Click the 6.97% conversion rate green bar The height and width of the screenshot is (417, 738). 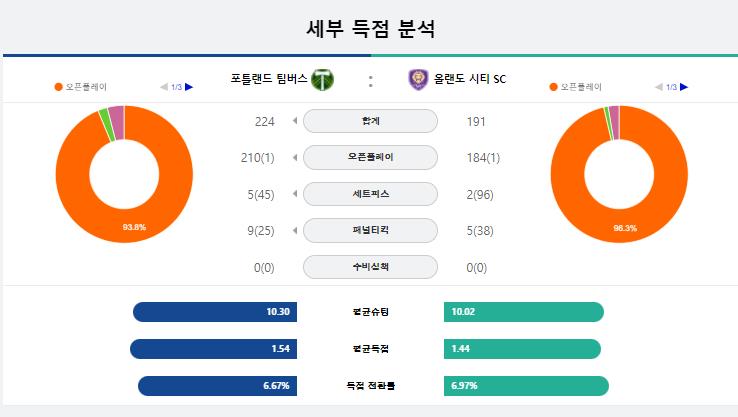526,386
